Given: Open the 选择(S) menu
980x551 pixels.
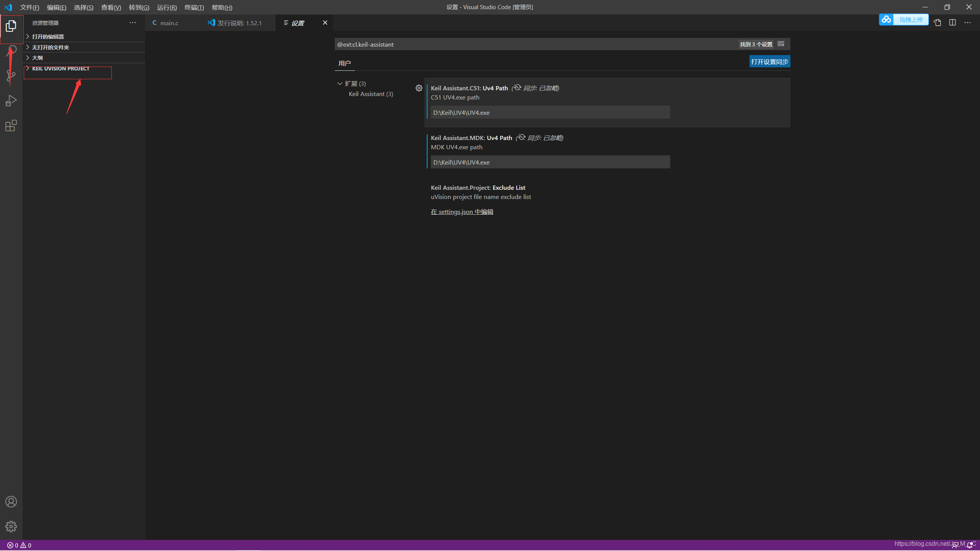Looking at the screenshot, I should pos(83,7).
